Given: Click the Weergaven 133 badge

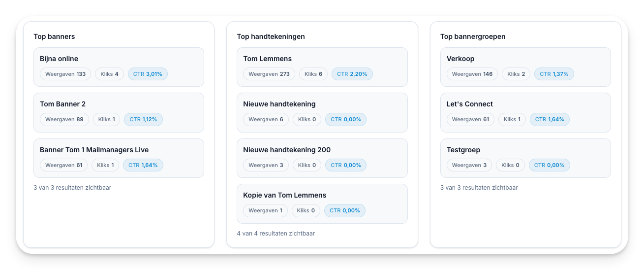Looking at the screenshot, I should coord(65,74).
